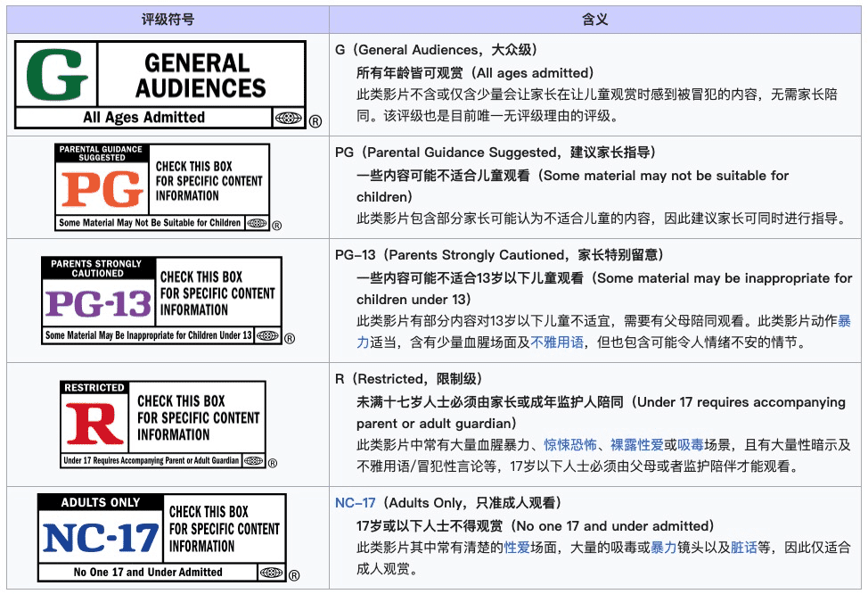Open the 脏话 link
The image size is (868, 594).
744,548
